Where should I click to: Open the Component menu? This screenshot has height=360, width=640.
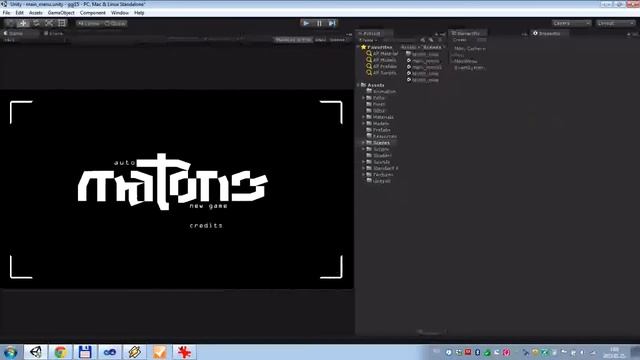click(93, 13)
